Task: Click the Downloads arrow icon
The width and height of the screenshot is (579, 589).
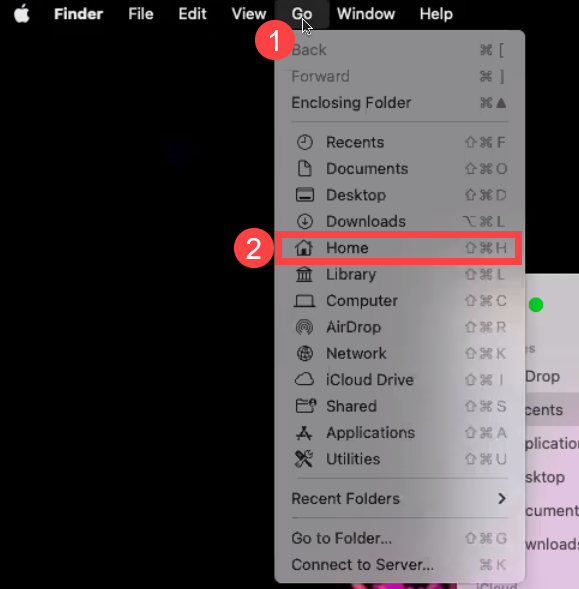Action: (x=304, y=221)
